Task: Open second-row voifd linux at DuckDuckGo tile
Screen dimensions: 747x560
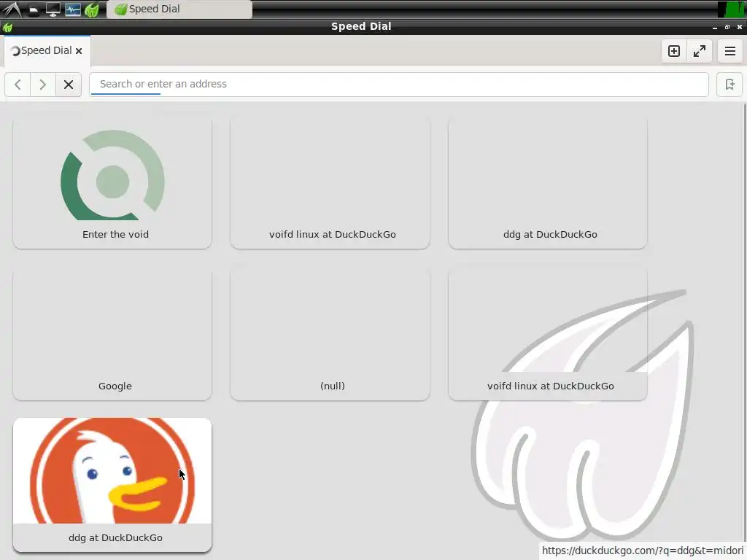Action: (x=548, y=335)
